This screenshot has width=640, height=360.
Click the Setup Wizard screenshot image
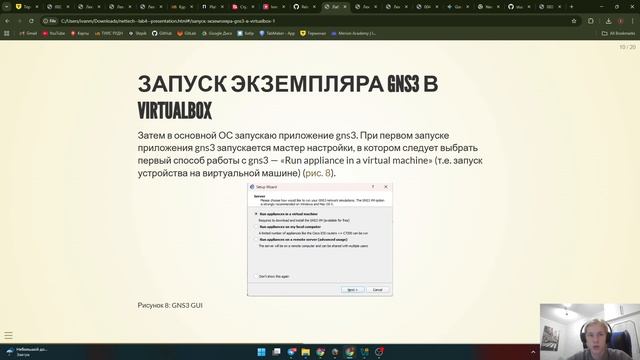click(320, 240)
